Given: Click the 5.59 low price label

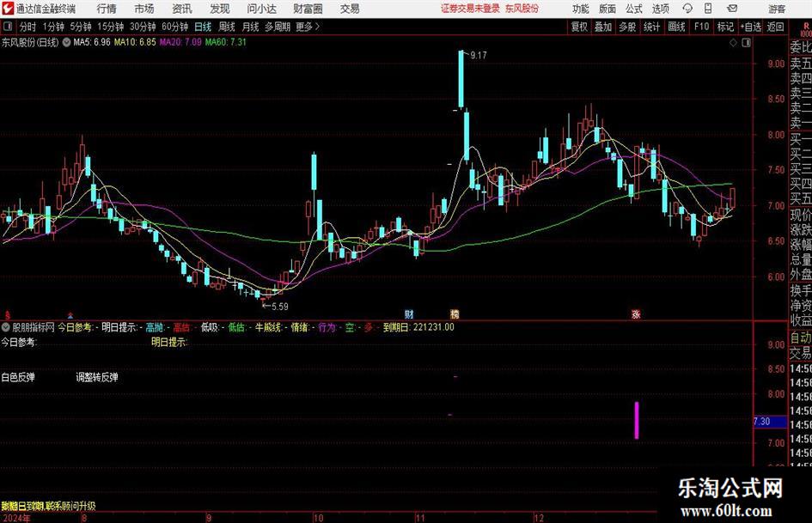Looking at the screenshot, I should point(279,307).
